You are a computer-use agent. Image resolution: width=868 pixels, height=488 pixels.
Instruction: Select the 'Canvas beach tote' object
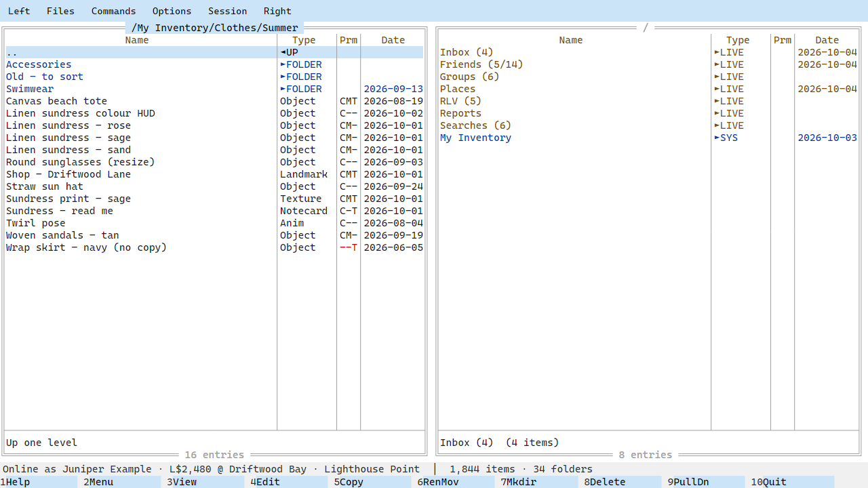point(214,101)
